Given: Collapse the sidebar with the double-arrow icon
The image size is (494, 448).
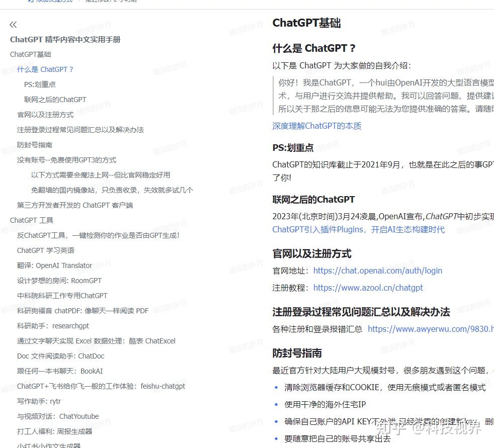Looking at the screenshot, I should click(13, 24).
